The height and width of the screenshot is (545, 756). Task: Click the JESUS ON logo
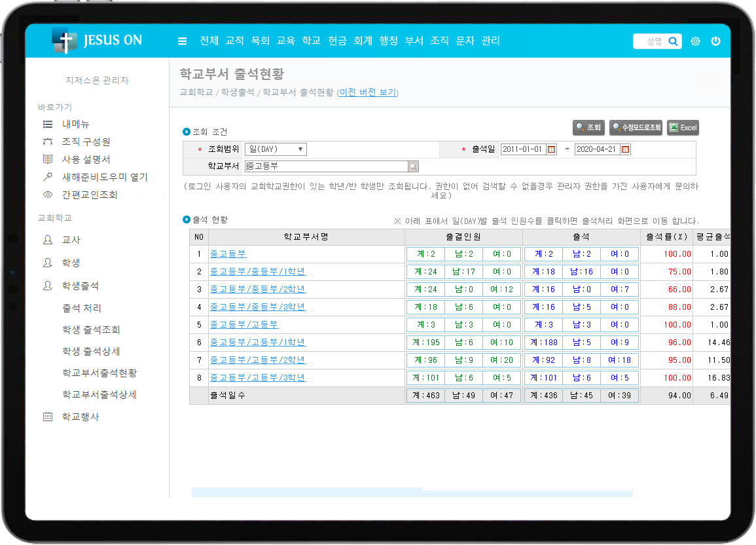[97, 41]
